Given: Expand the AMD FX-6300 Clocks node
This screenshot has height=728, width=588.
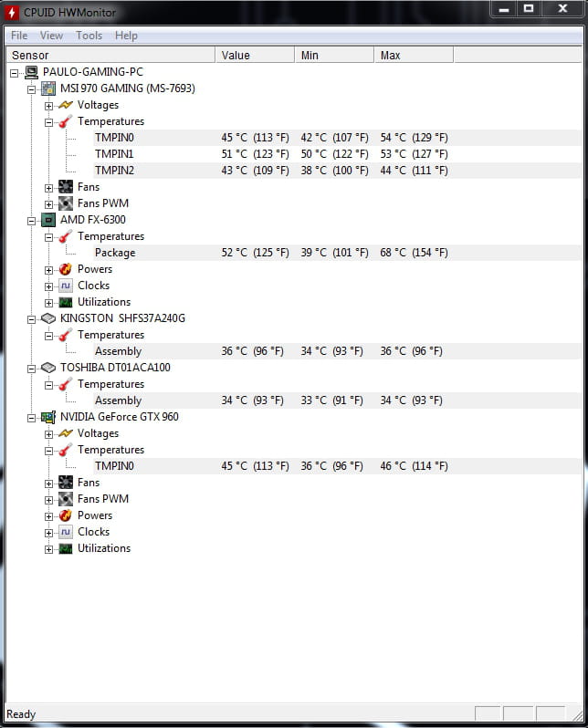Looking at the screenshot, I should [x=48, y=286].
